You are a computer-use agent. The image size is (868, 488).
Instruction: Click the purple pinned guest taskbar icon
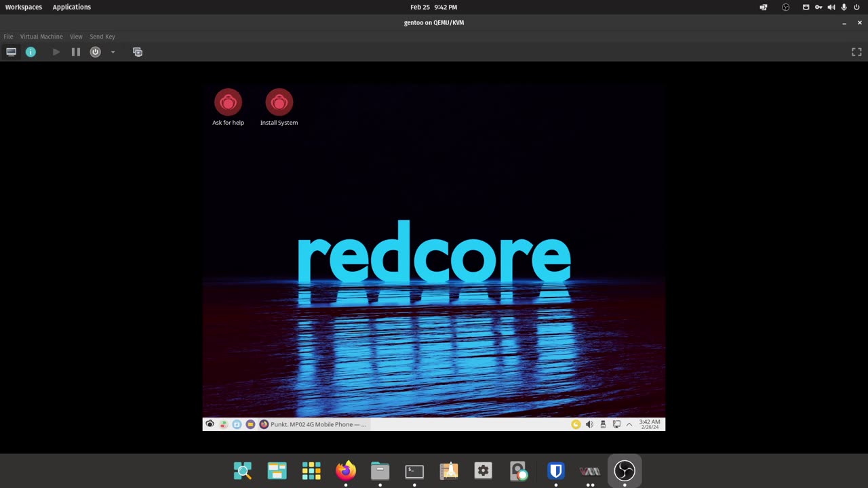pyautogui.click(x=250, y=424)
